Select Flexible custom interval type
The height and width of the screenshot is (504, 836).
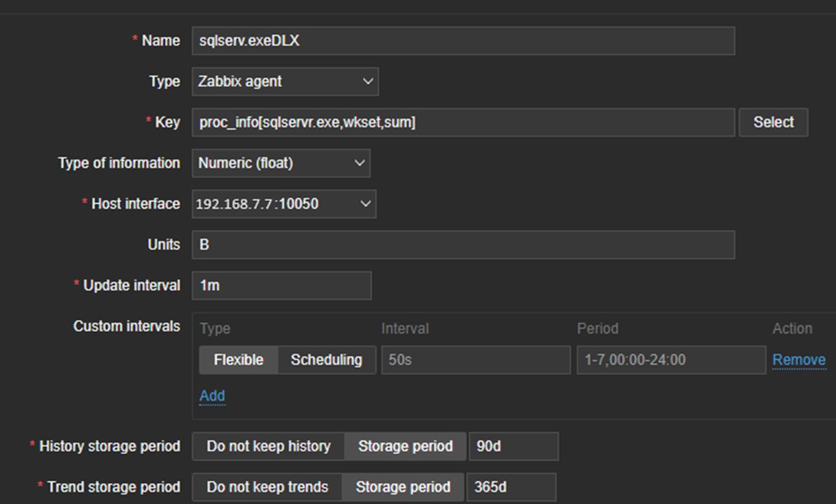(x=239, y=360)
